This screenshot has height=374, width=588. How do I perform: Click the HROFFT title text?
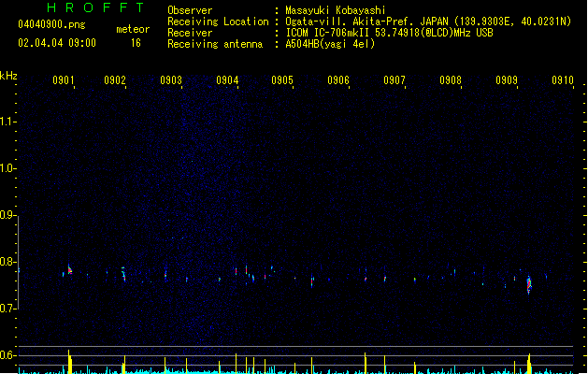pyautogui.click(x=95, y=7)
